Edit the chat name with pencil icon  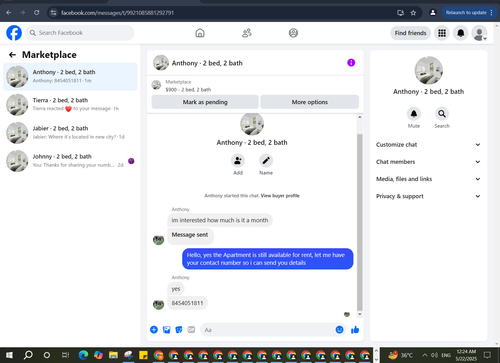[266, 161]
